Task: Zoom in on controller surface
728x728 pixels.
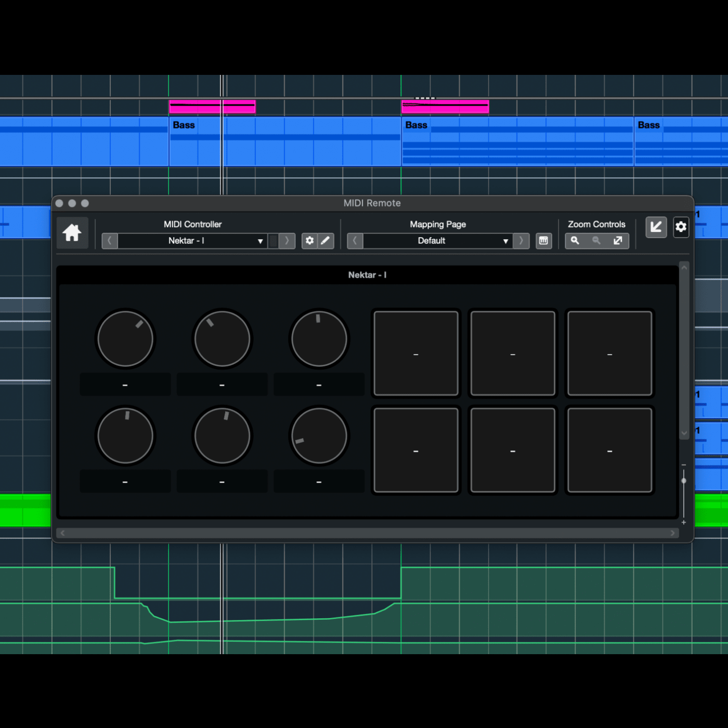Action: pyautogui.click(x=575, y=241)
